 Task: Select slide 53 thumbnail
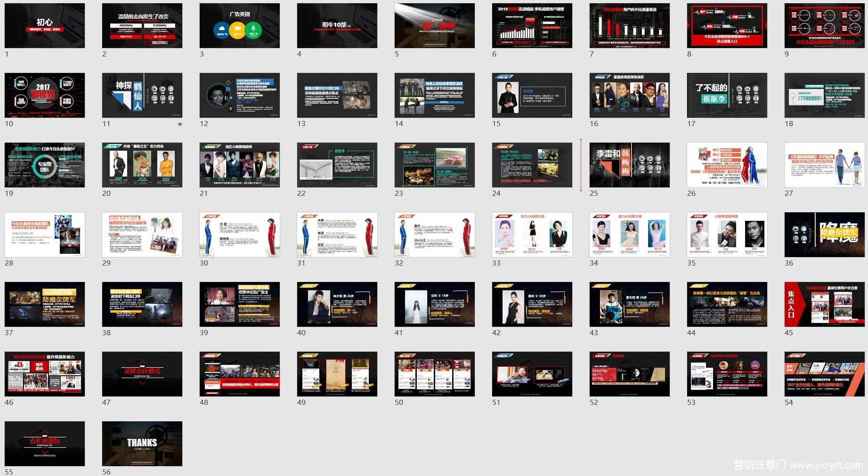tap(727, 374)
